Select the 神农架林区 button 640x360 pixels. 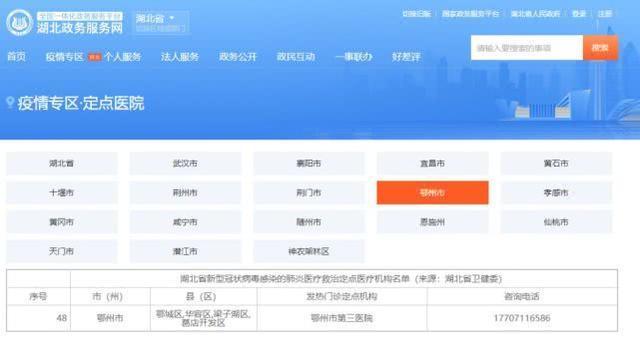click(x=309, y=251)
